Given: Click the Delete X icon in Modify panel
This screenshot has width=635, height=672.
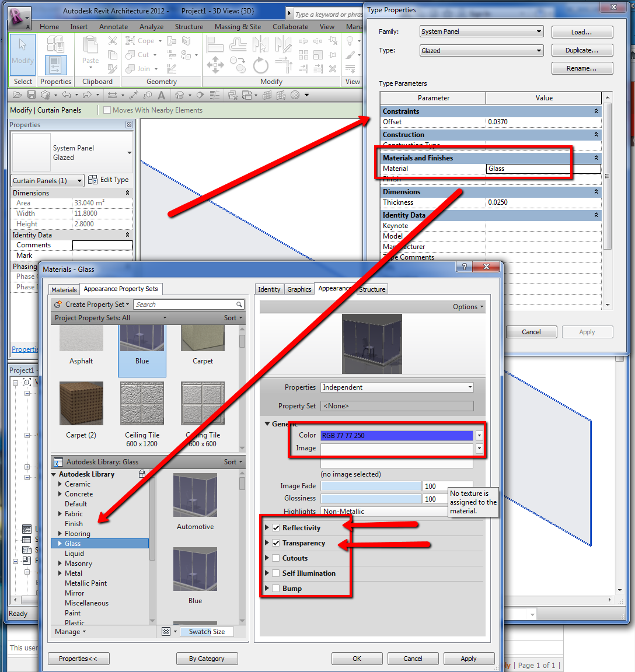Looking at the screenshot, I should point(333,69).
